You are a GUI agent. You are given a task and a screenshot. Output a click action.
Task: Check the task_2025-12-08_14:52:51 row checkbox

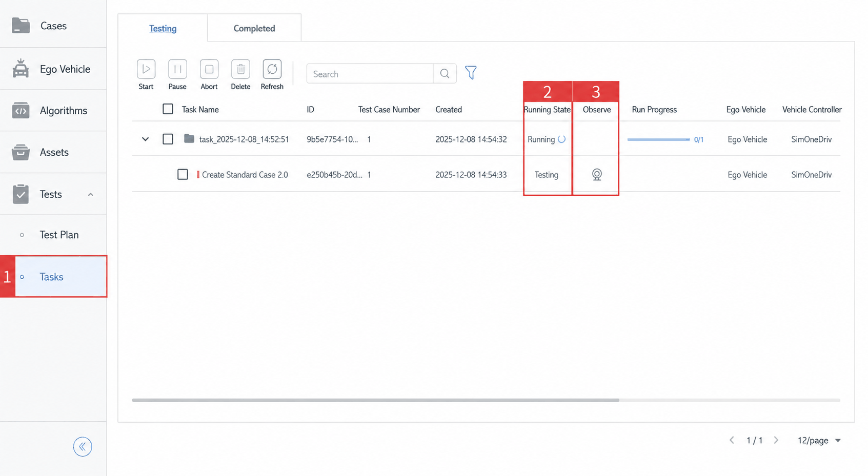(168, 139)
